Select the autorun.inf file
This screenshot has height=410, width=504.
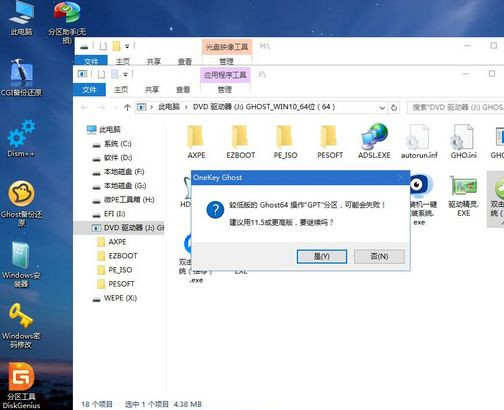coord(419,142)
